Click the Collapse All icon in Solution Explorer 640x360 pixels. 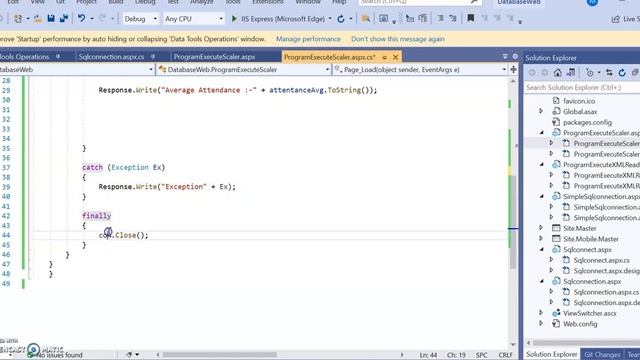[x=635, y=73]
